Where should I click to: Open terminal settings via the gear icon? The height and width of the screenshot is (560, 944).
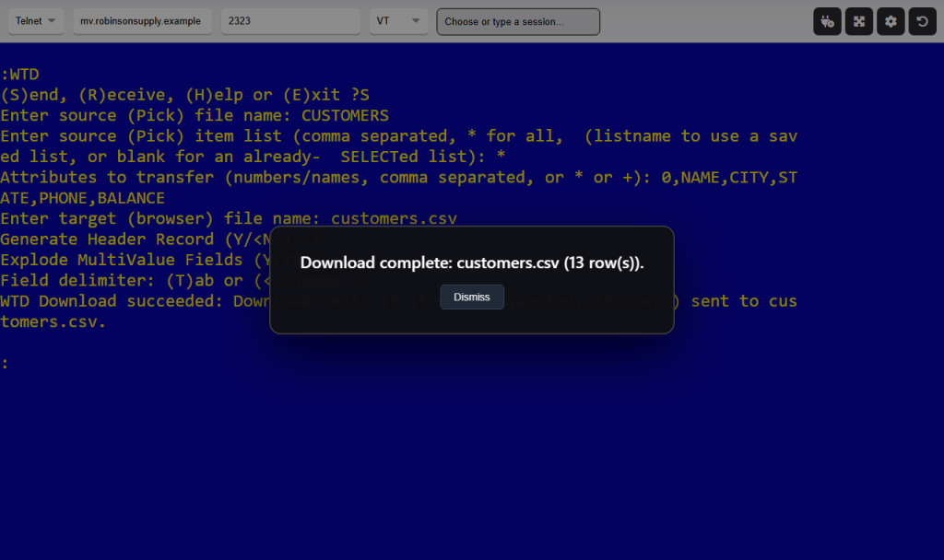point(891,22)
